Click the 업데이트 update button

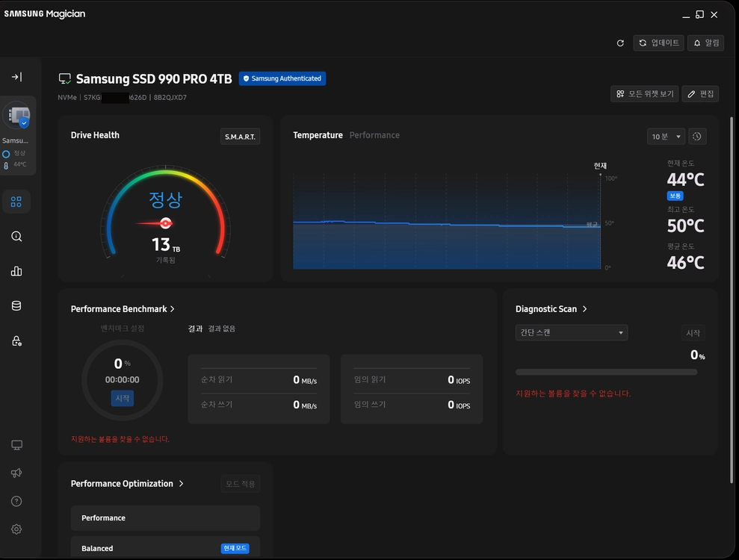658,43
